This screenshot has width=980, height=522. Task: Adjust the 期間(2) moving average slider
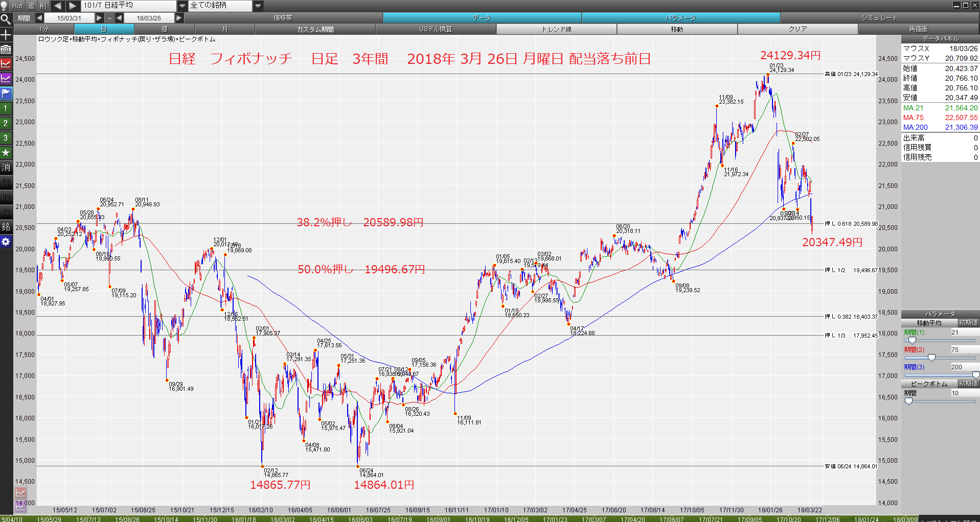931,358
